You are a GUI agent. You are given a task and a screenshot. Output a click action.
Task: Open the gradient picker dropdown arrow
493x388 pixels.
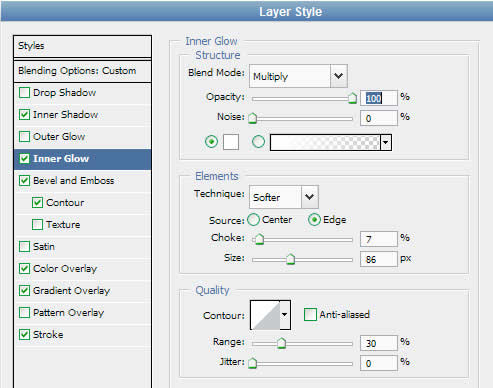[386, 143]
